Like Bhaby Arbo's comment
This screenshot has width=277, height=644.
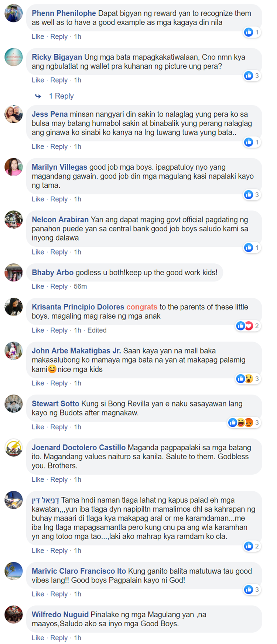pos(38,286)
